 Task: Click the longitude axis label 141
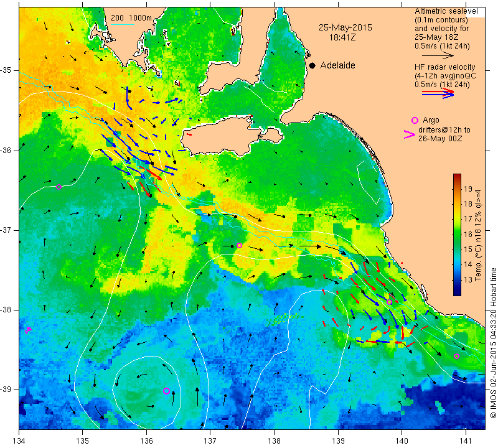(x=466, y=441)
